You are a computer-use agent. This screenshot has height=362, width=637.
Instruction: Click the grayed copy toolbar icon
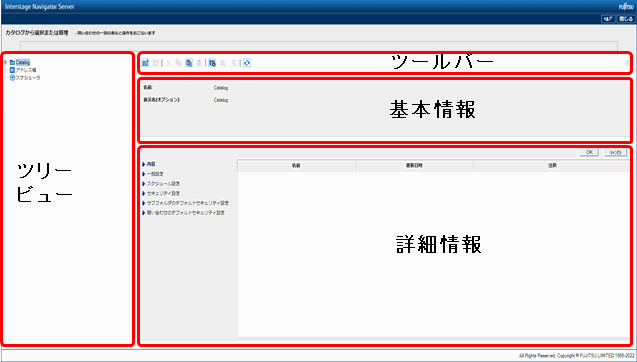point(178,63)
